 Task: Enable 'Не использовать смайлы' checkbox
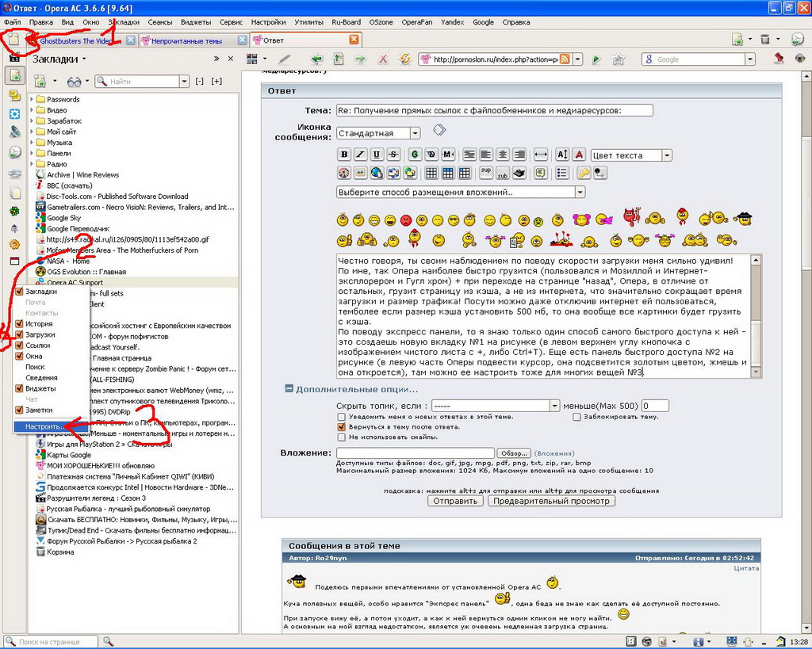click(341, 437)
